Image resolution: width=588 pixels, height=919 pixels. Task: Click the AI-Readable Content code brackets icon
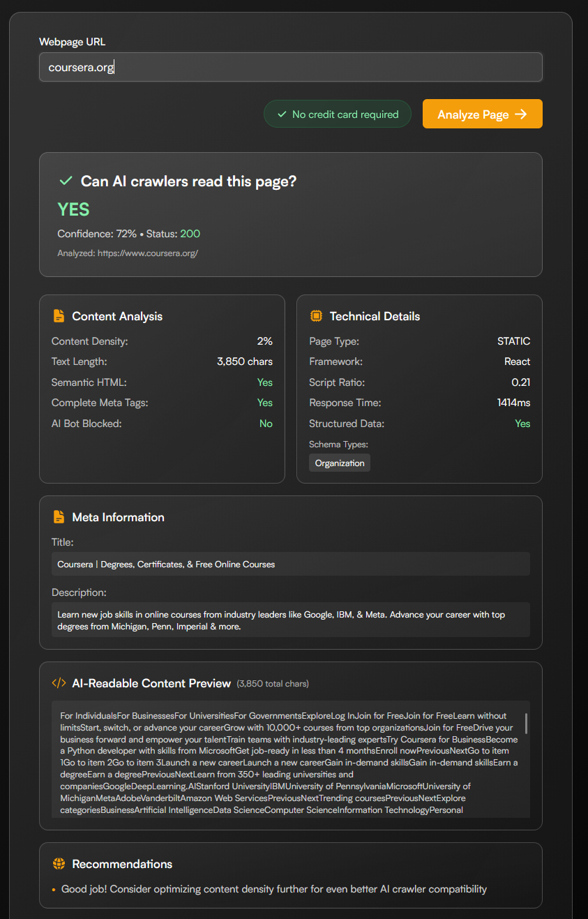pyautogui.click(x=59, y=683)
